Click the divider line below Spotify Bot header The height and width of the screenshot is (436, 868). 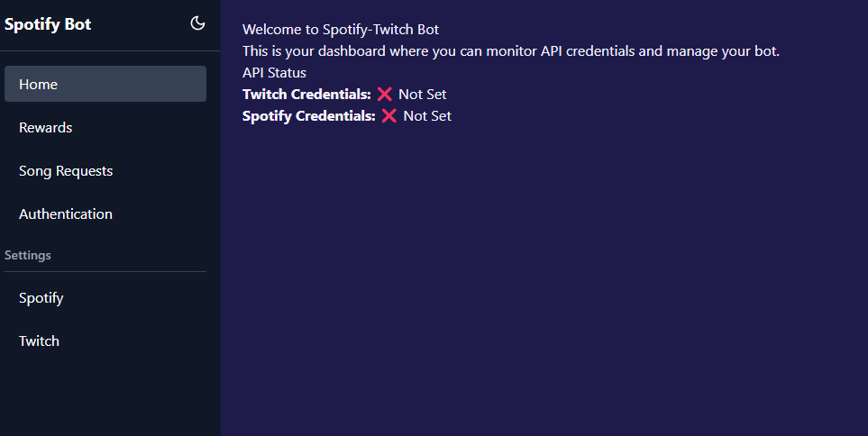pos(110,51)
